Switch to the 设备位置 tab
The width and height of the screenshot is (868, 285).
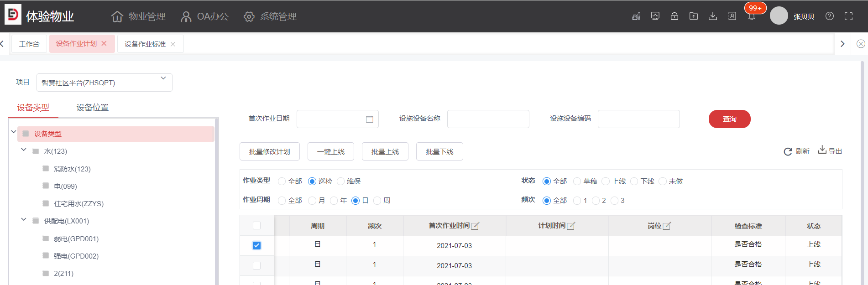[x=93, y=108]
